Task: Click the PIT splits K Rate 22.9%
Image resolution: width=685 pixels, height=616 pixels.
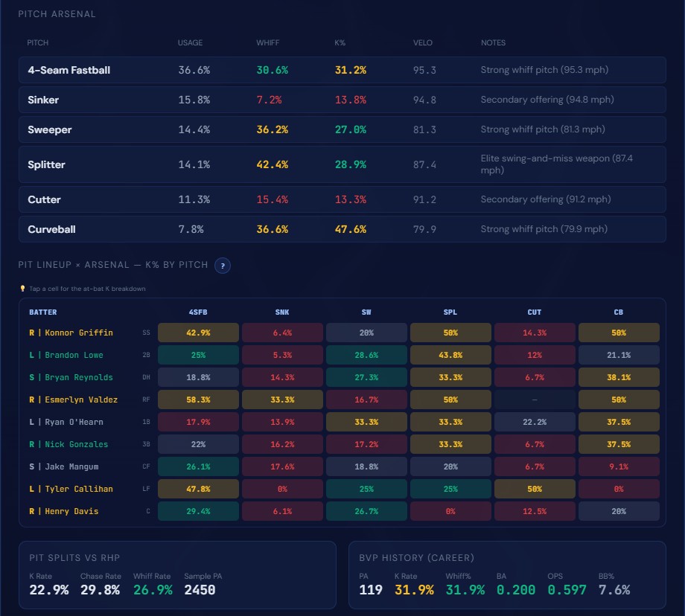Action: 49,590
